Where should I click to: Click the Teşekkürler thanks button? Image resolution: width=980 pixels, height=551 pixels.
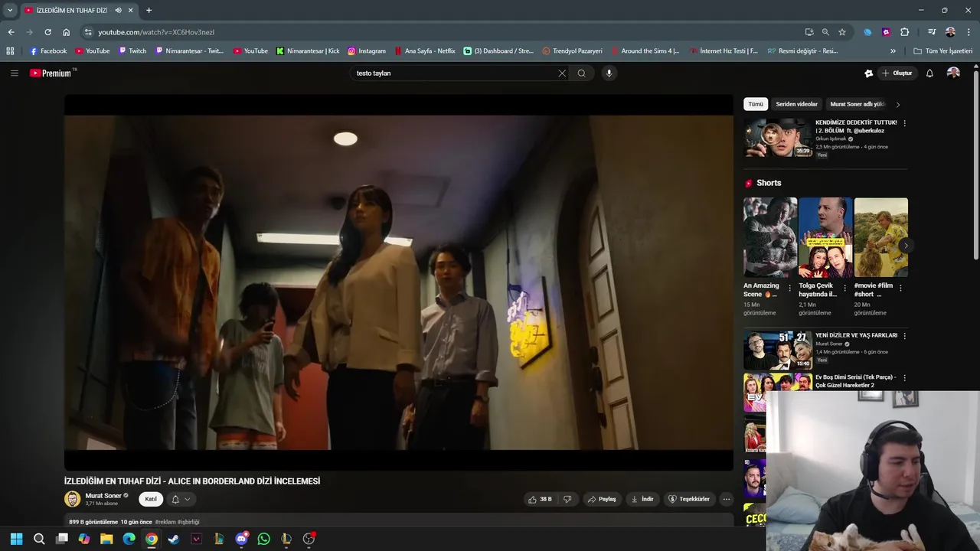point(689,499)
